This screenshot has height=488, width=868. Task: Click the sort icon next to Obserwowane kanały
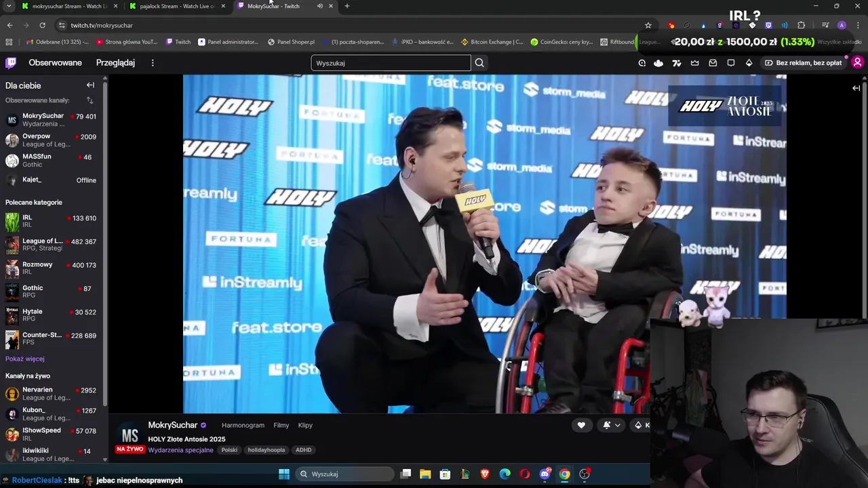pyautogui.click(x=90, y=100)
